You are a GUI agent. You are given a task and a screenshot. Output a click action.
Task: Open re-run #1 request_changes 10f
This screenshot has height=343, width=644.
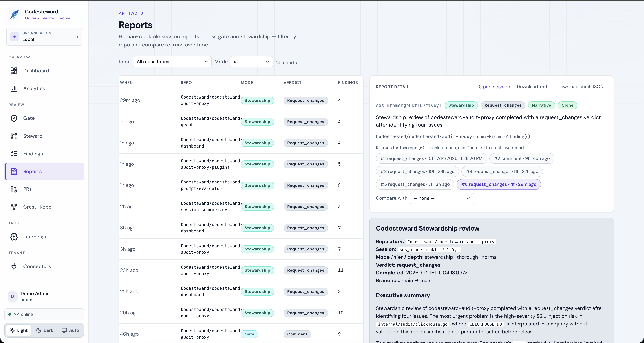[x=431, y=158]
